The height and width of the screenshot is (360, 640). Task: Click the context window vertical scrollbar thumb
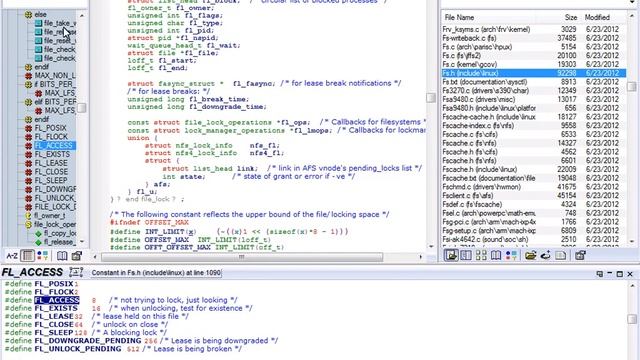coord(632,318)
